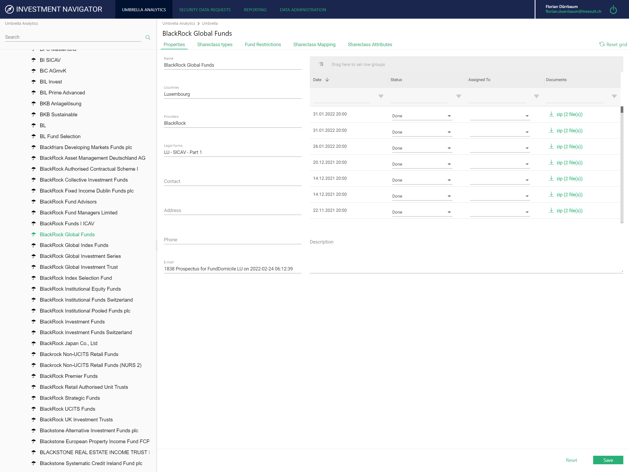Click the umbrella icon beside BlackRock Premier Funds

[x=34, y=376]
